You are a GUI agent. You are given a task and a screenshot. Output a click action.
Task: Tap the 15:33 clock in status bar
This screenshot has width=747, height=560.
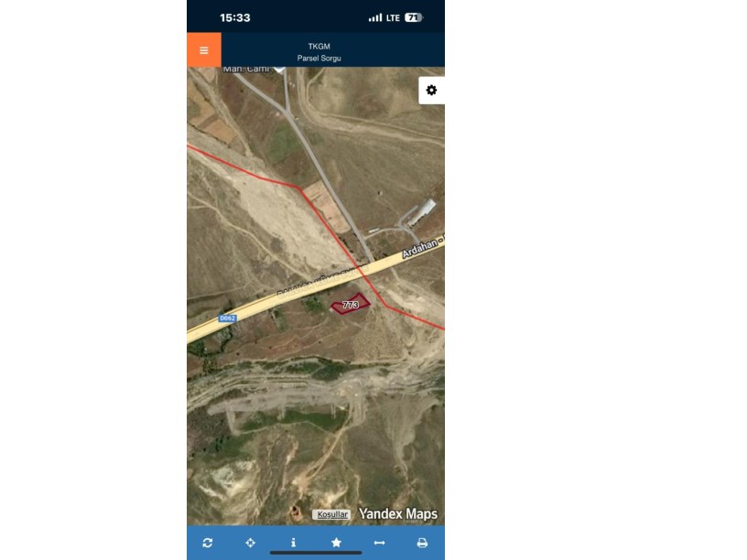pos(235,17)
